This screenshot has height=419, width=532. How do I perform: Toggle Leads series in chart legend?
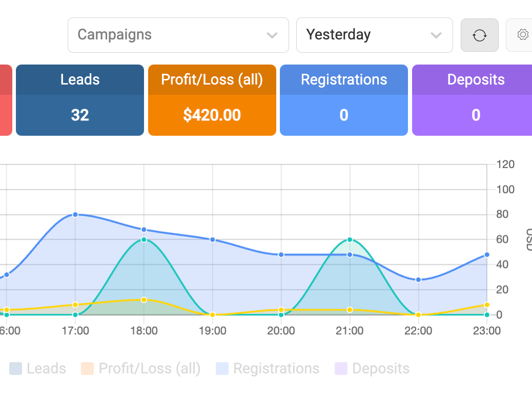37,368
